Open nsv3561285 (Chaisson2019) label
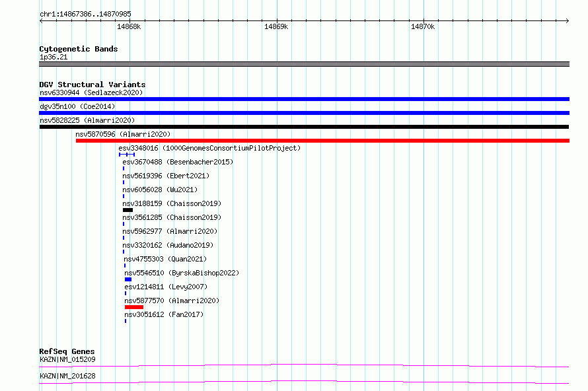588x391 pixels. pyautogui.click(x=172, y=217)
